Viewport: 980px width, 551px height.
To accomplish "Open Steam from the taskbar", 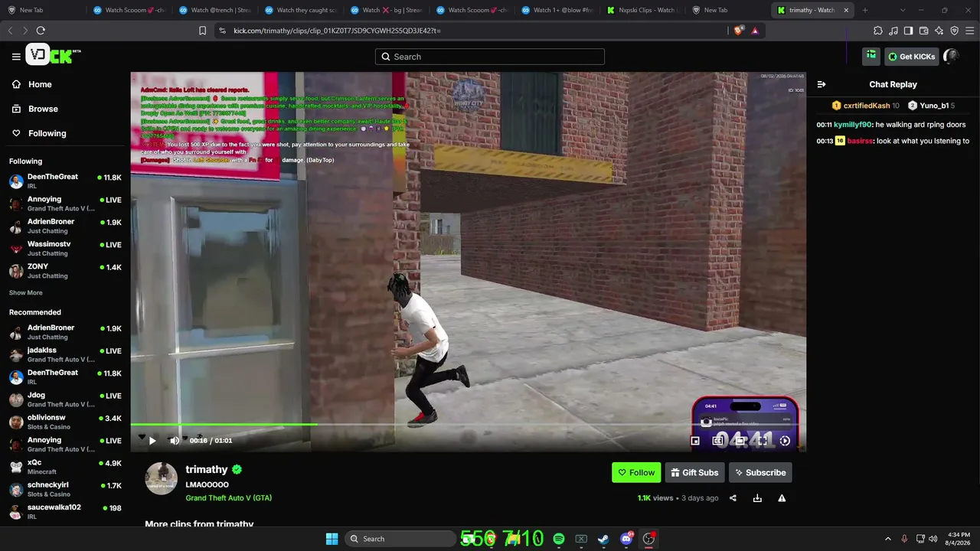I will [603, 539].
